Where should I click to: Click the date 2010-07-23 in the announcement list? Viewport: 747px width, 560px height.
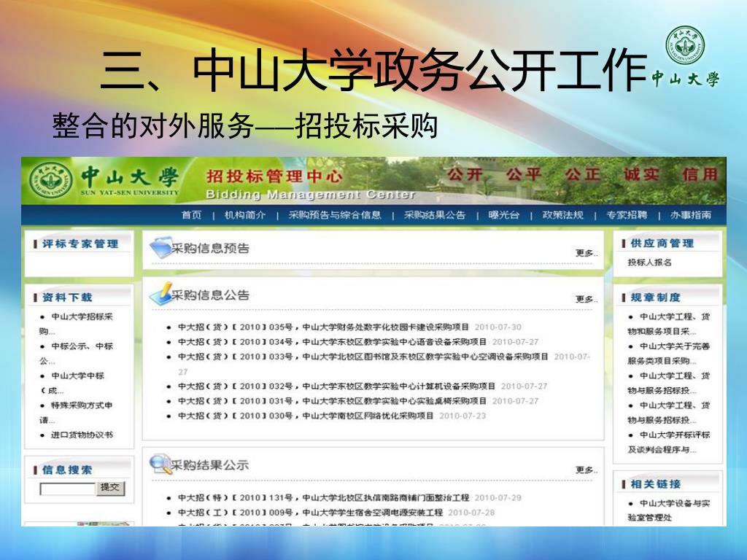coord(462,416)
